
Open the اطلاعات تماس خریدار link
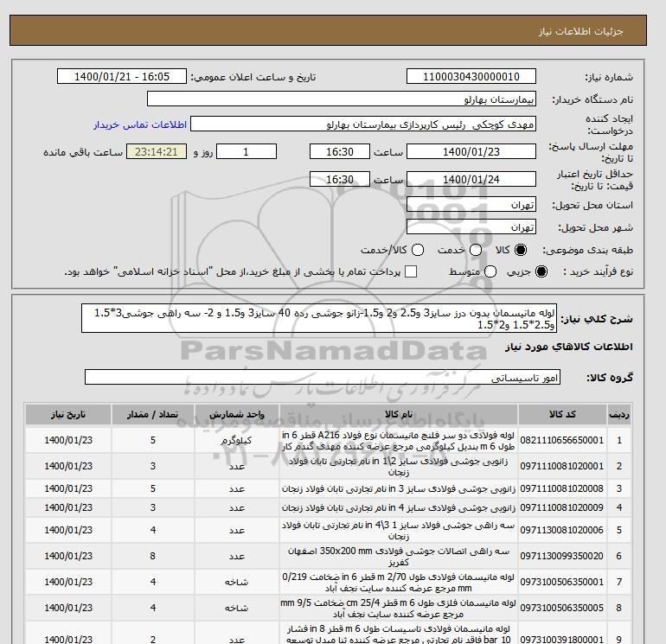pos(140,124)
